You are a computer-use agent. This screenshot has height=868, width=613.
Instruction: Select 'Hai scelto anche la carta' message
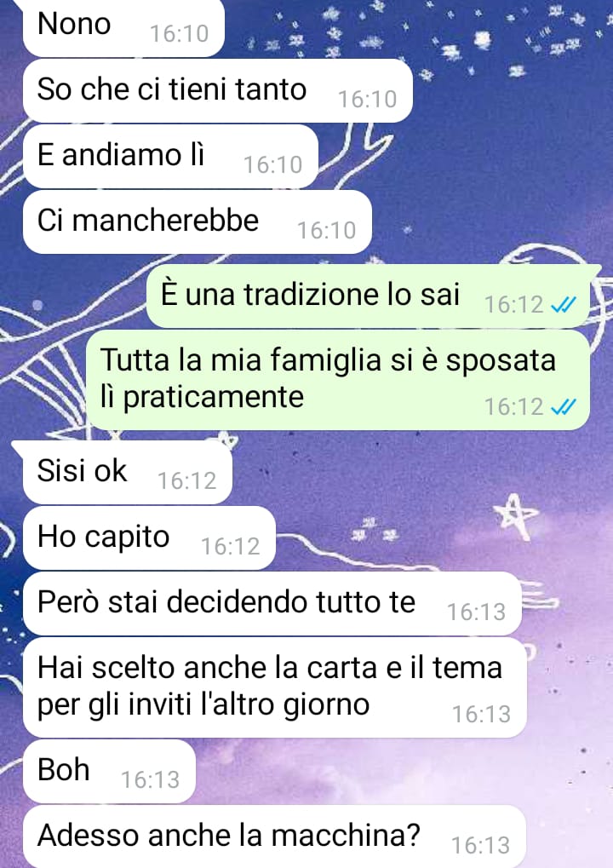click(274, 687)
